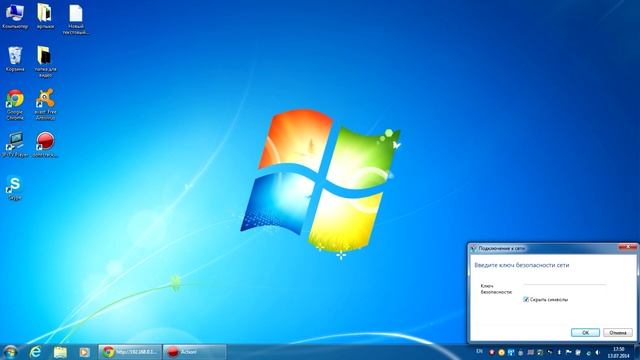Click the volume speaker tray icon
The width and height of the screenshot is (640, 360).
tap(598, 352)
